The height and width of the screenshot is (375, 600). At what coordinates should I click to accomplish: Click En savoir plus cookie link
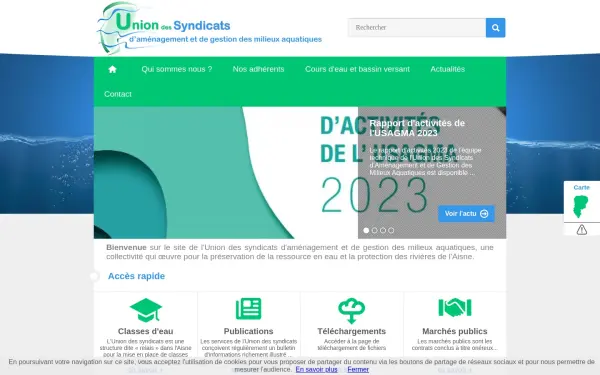coord(316,369)
